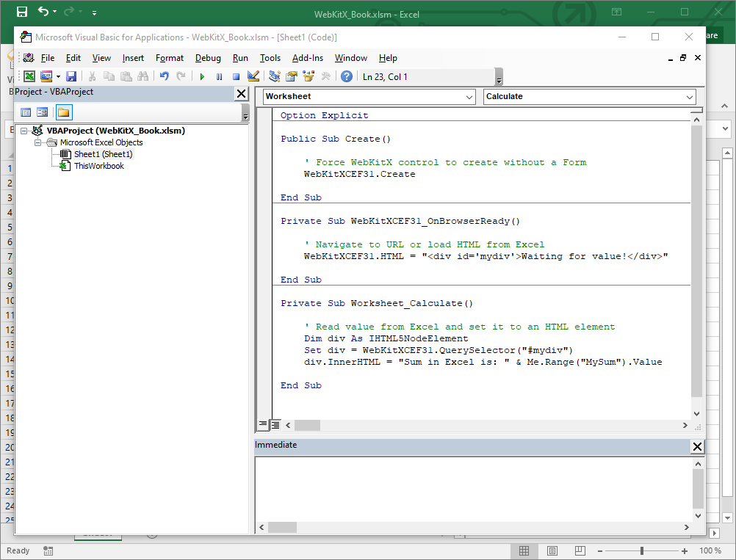Click the View Microsoft Excel toolbar icon

[29, 76]
